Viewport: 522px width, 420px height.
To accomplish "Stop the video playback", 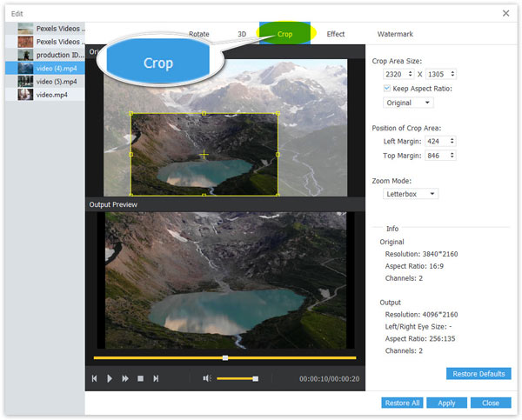I will 140,378.
